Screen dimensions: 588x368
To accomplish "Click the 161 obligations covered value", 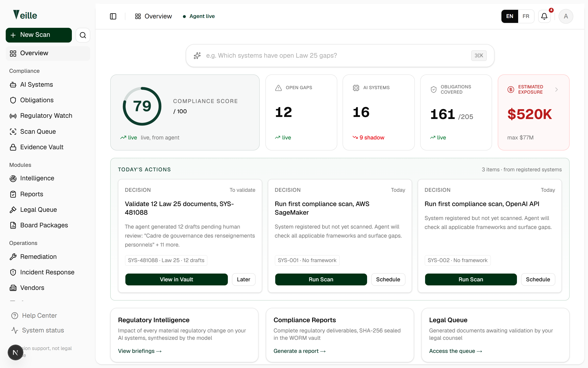I will pos(442,114).
